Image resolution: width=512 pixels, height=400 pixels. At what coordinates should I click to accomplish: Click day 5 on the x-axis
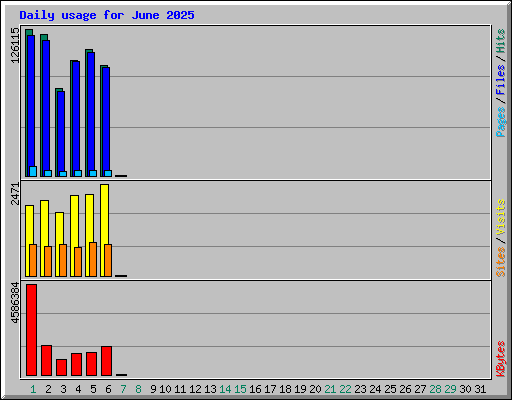point(93,389)
